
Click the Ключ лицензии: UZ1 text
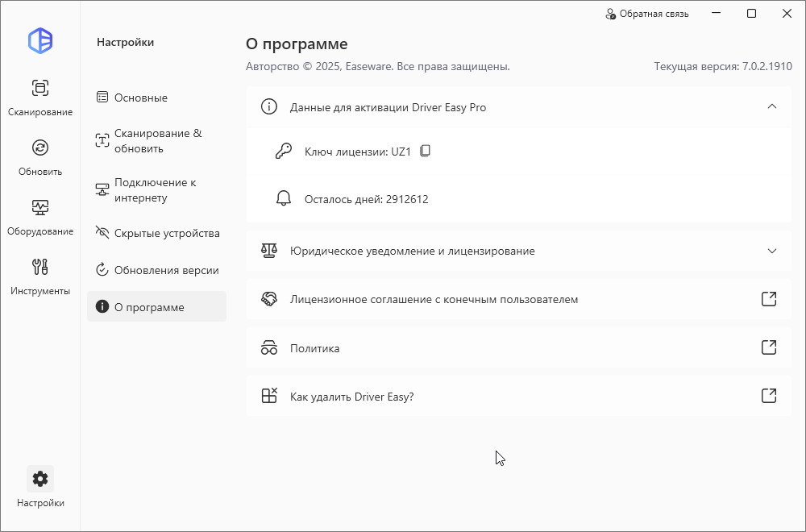pyautogui.click(x=358, y=152)
